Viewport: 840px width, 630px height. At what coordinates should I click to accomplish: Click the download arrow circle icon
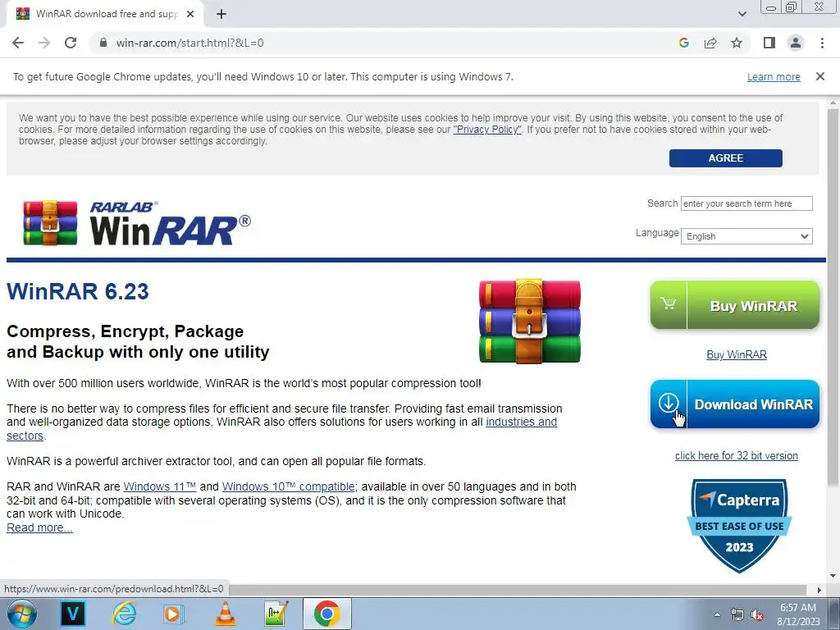pos(668,403)
